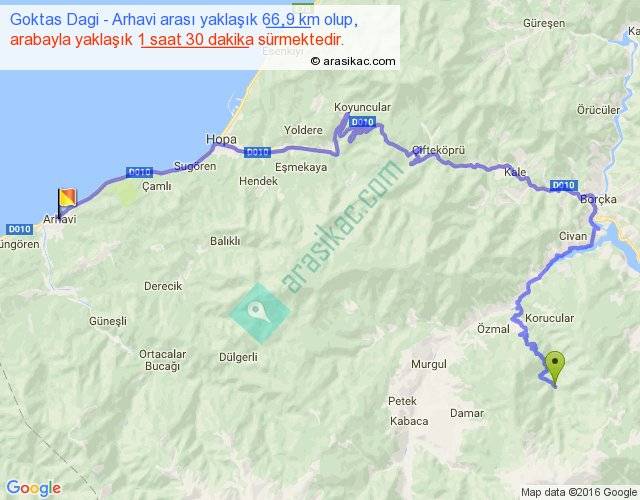This screenshot has height=500, width=640.
Task: Click Map data ©2016 Google attribution
Action: 579,492
